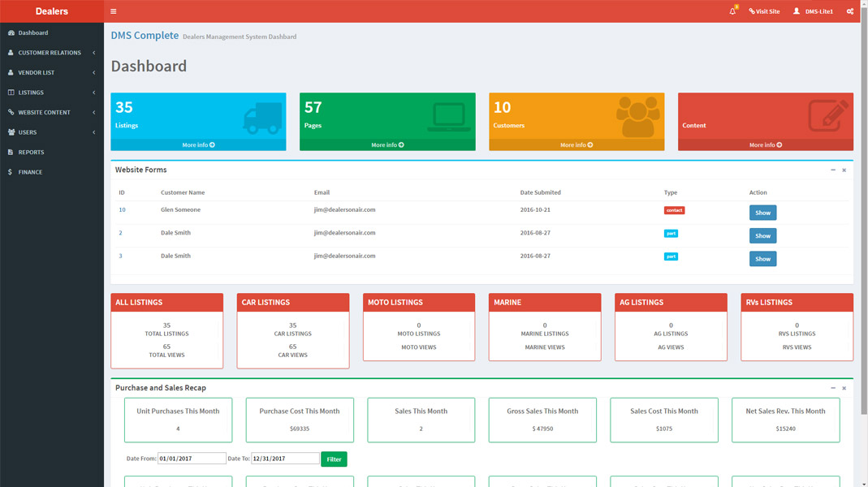This screenshot has height=487, width=868.
Task: Click the Website Content link icon
Action: click(10, 112)
